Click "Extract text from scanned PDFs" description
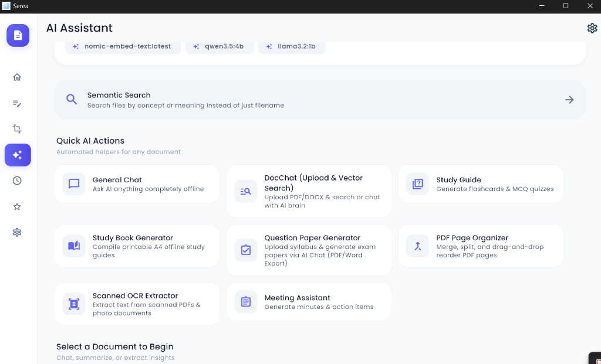601x364 pixels. [x=147, y=309]
